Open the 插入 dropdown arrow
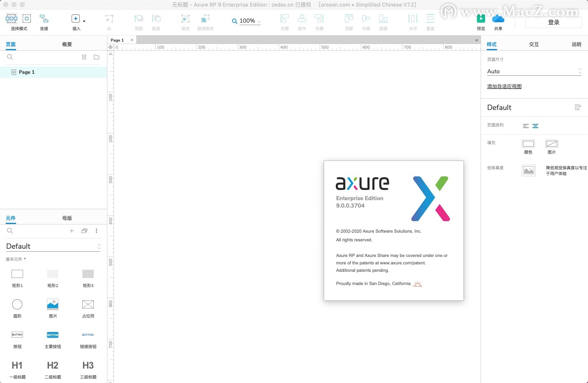 tap(84, 21)
